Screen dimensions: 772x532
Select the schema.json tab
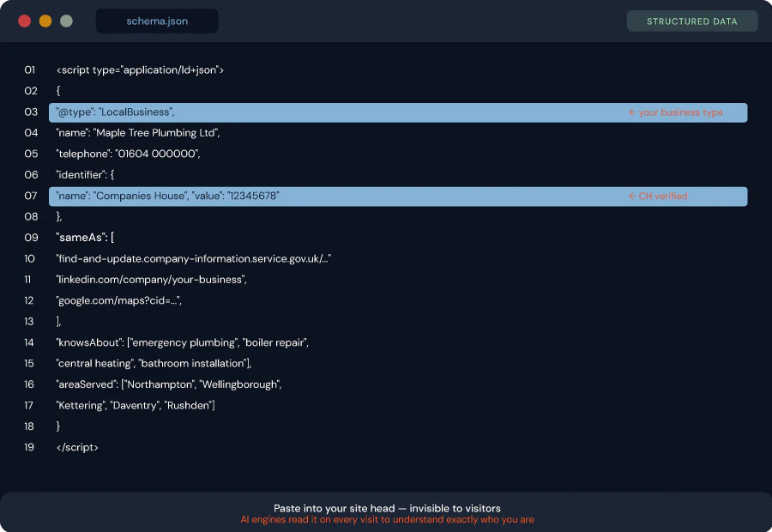[x=157, y=21]
